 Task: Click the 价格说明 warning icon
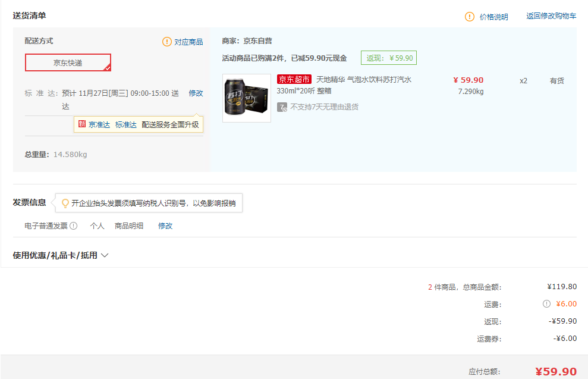click(470, 17)
